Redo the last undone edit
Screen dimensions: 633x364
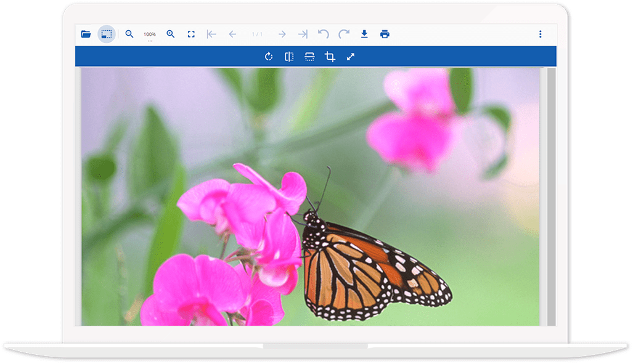tap(343, 34)
